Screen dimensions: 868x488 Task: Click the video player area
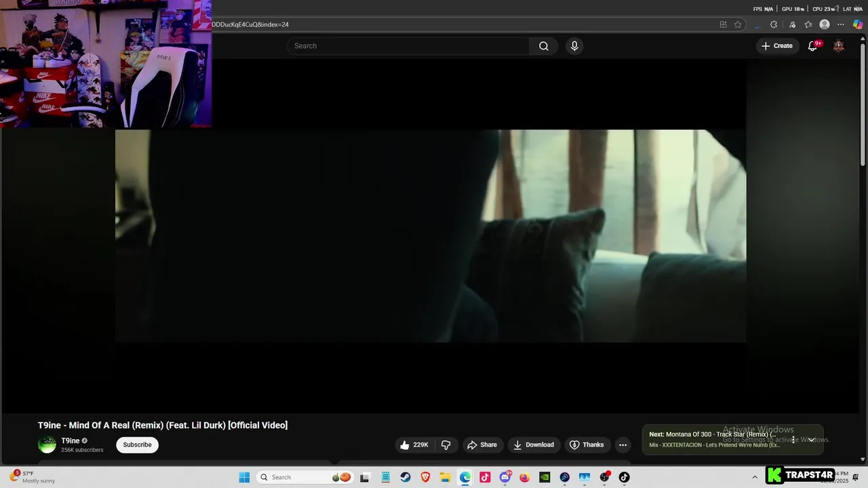point(431,236)
